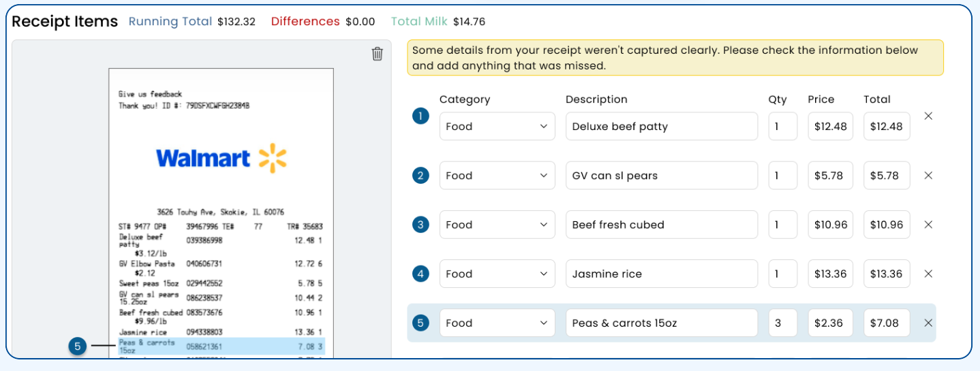Remove the Beef fresh cubed row
The image size is (980, 371).
tap(928, 225)
